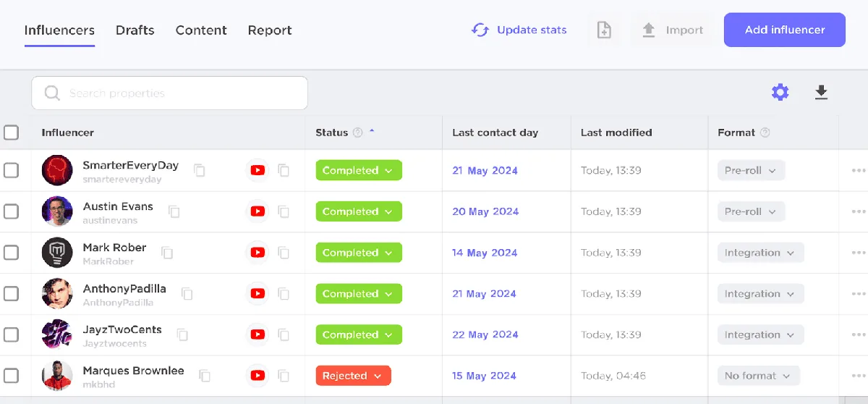Check the Austin Evans row checkbox
This screenshot has height=404, width=868.
pos(11,211)
